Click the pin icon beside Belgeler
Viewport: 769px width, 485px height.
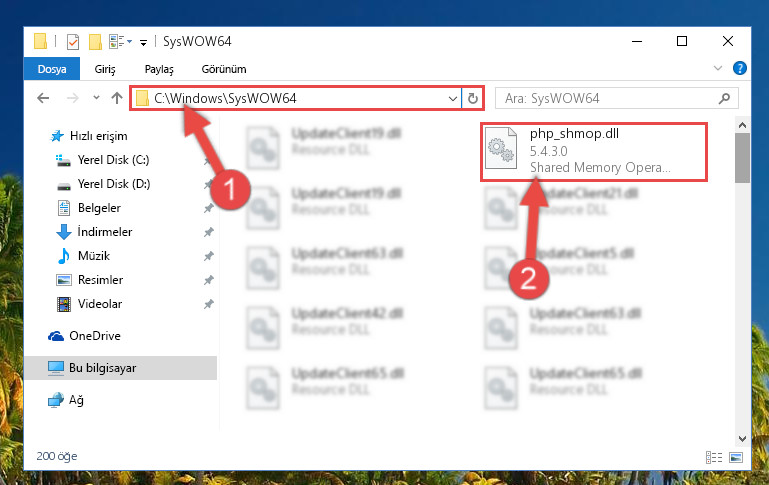coord(208,208)
